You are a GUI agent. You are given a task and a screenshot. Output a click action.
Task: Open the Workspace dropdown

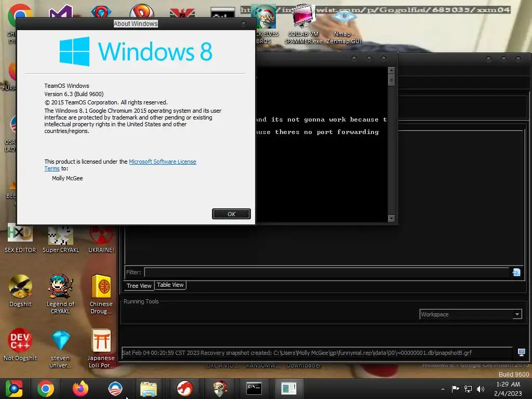[471, 314]
